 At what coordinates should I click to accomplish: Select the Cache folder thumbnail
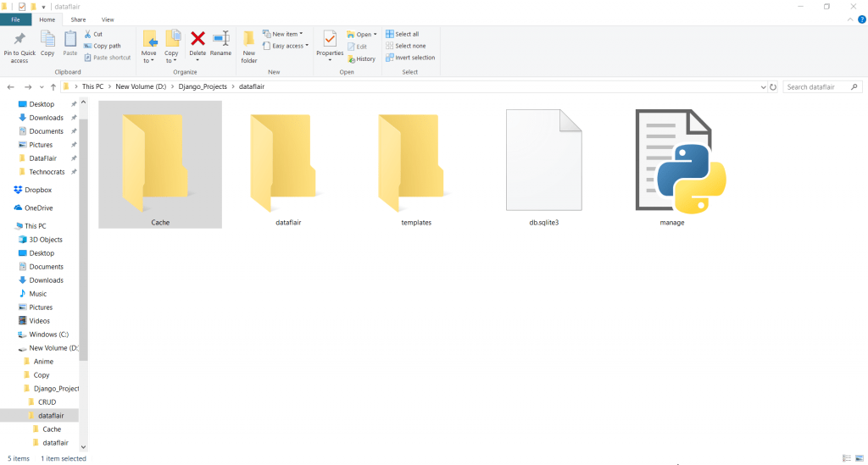[x=160, y=164]
